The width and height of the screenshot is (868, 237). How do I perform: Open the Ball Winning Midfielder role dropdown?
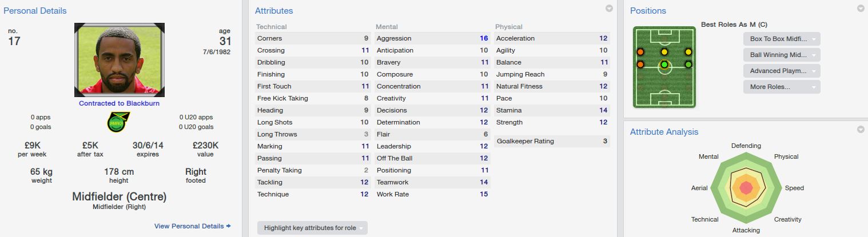point(782,55)
